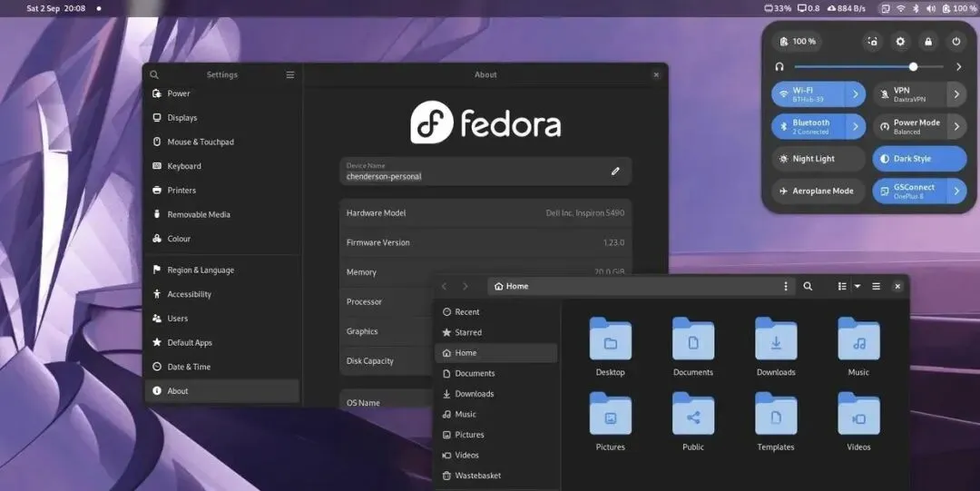Toggle Dark Style off
Screen dimensions: 980x491
pos(919,159)
